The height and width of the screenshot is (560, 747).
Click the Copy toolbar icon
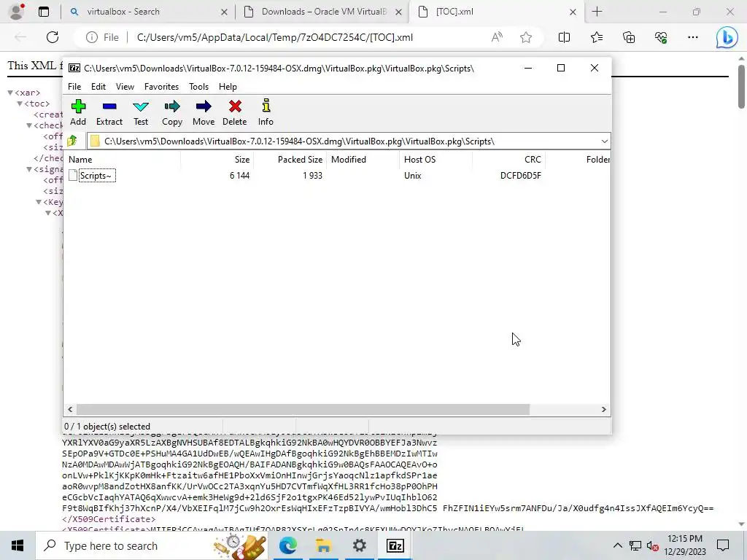tap(172, 112)
